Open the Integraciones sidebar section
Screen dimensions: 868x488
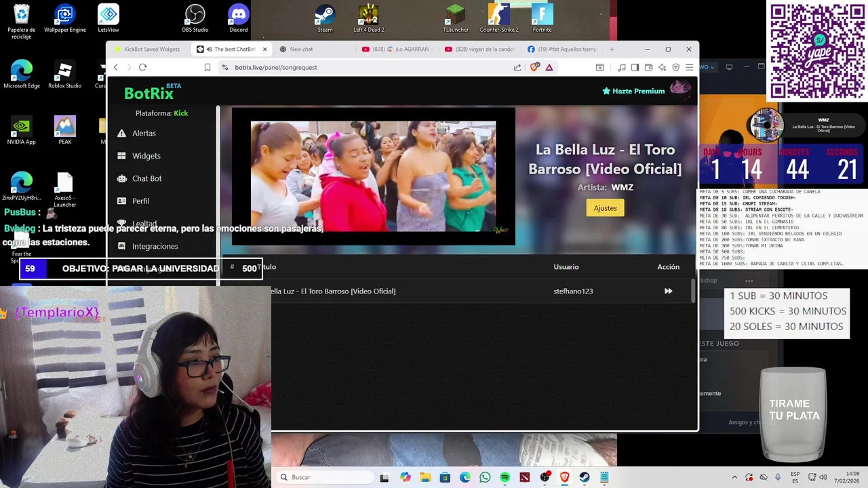click(155, 246)
